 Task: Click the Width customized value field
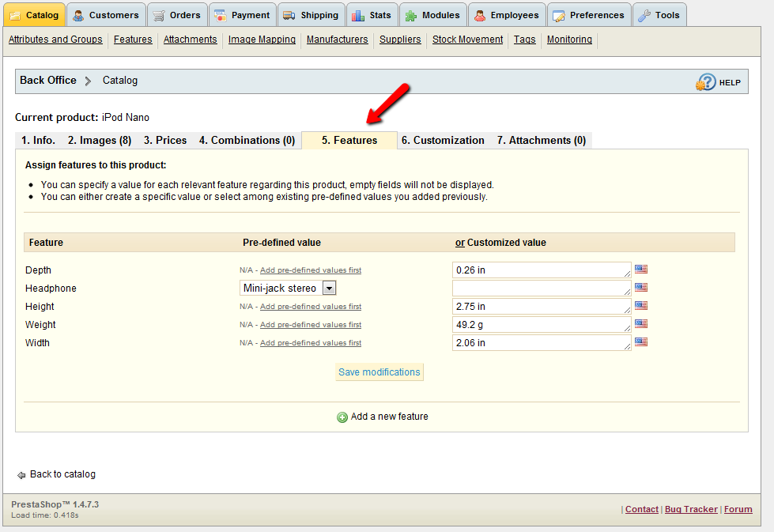[x=542, y=343]
